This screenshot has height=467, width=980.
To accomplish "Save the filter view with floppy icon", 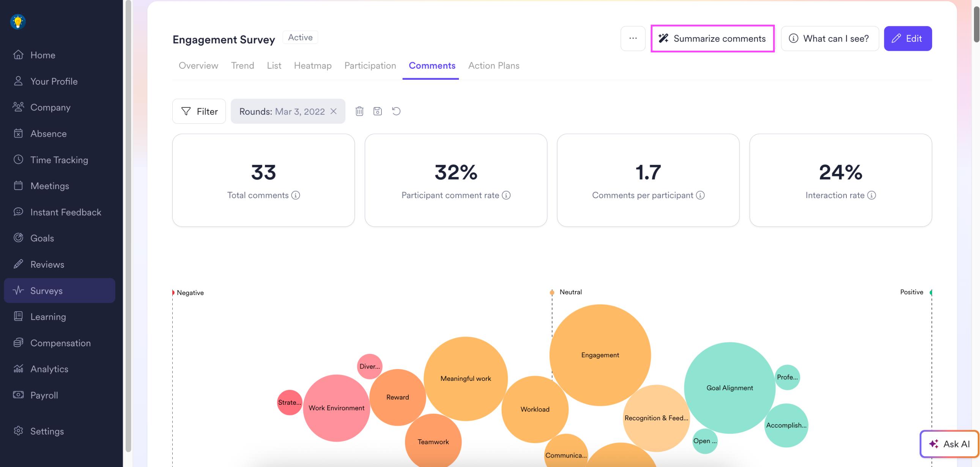I will click(x=377, y=111).
